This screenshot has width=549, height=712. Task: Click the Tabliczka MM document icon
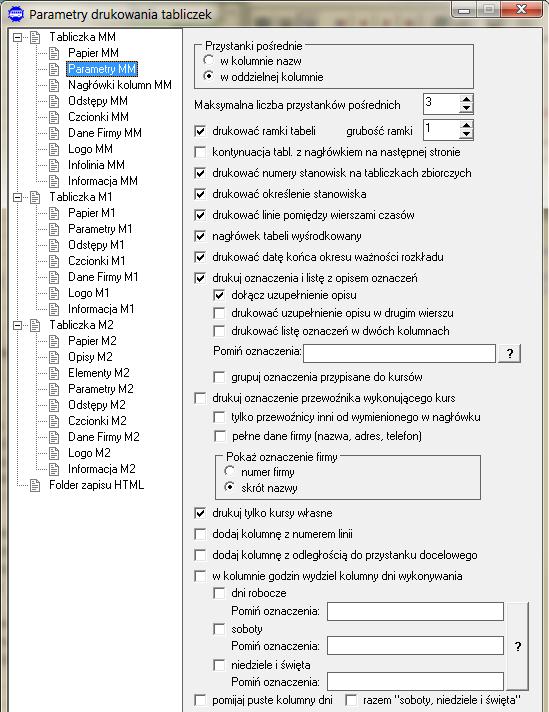[x=35, y=37]
